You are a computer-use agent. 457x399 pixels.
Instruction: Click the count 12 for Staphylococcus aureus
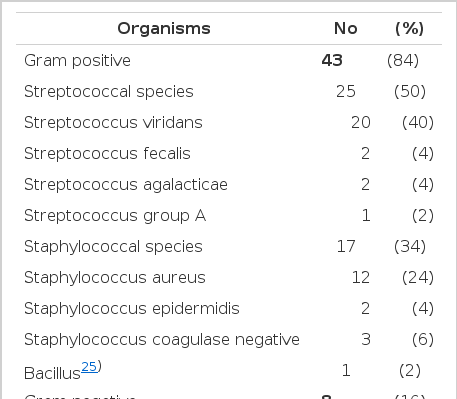click(x=361, y=277)
